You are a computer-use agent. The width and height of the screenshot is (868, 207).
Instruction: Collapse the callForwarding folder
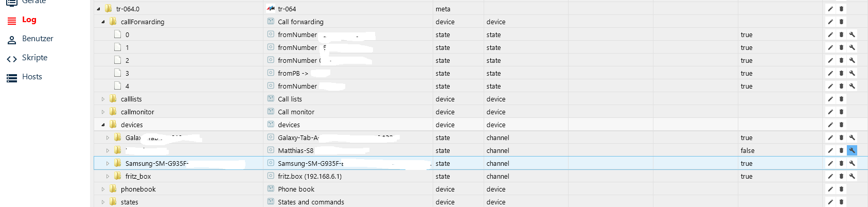[103, 22]
